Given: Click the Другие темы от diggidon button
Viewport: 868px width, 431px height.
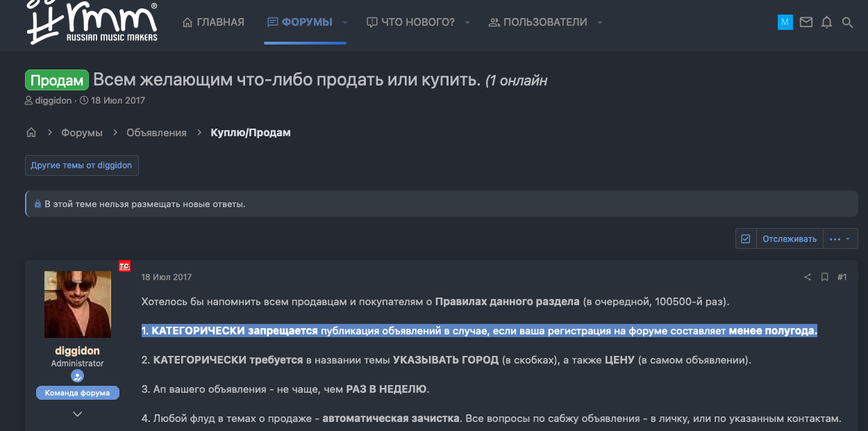Looking at the screenshot, I should (81, 165).
